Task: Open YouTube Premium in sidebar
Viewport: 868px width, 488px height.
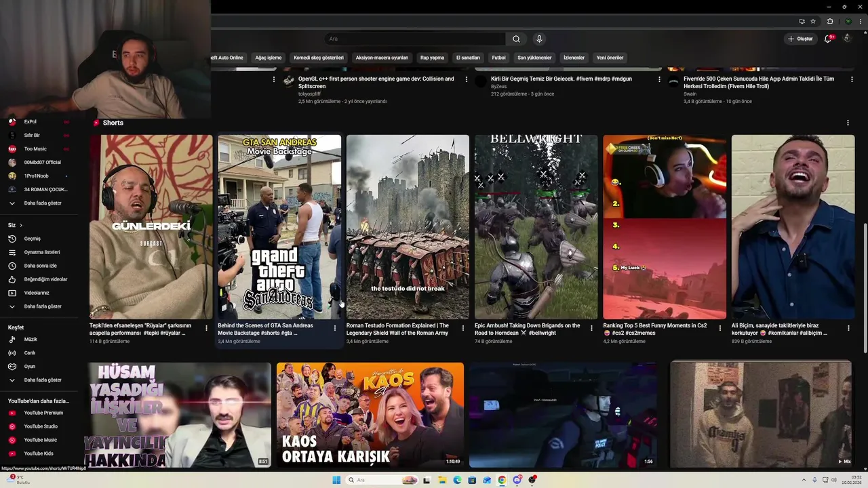Action: pyautogui.click(x=42, y=413)
